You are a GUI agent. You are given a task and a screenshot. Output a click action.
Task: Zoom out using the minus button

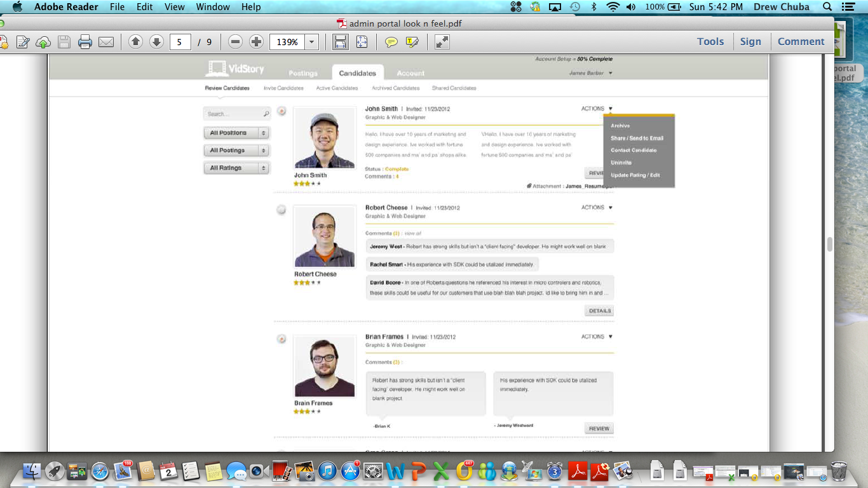click(x=235, y=42)
